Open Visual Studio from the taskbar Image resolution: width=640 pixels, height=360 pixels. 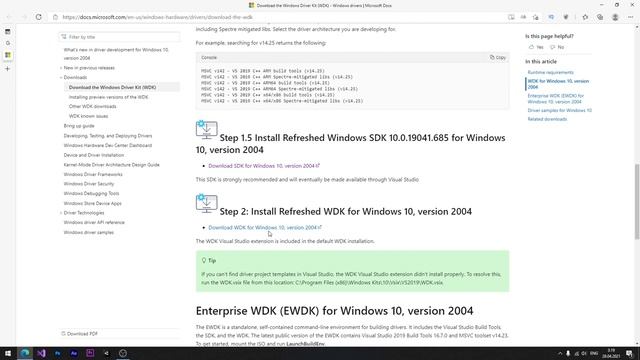[41, 353]
